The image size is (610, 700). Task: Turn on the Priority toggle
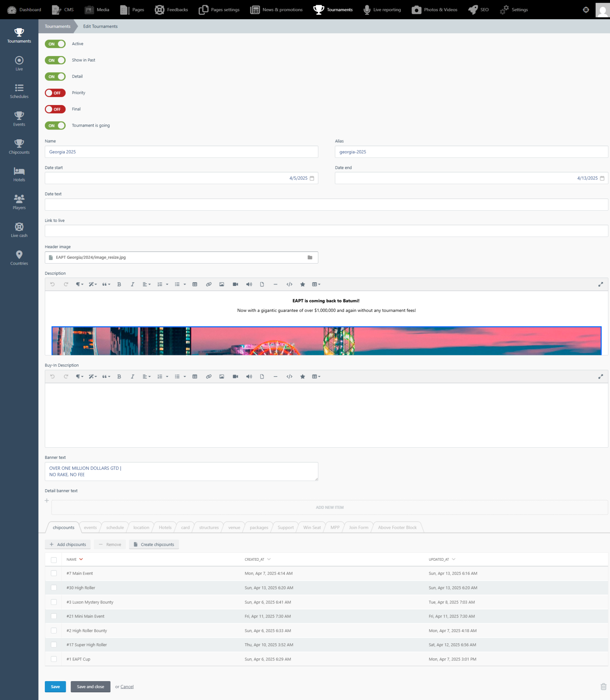[x=55, y=93]
